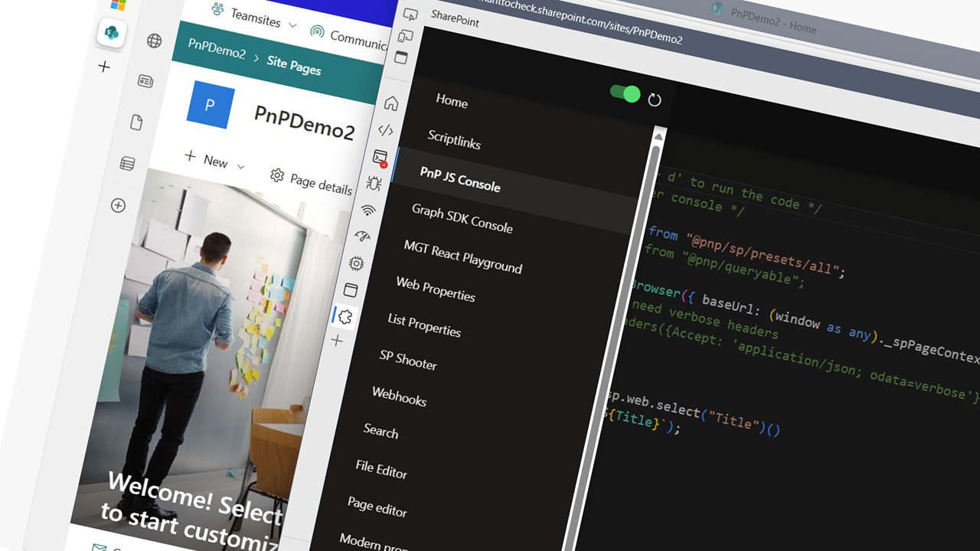Image resolution: width=980 pixels, height=551 pixels.
Task: Click the refresh icon beside the green toggle
Action: [655, 98]
